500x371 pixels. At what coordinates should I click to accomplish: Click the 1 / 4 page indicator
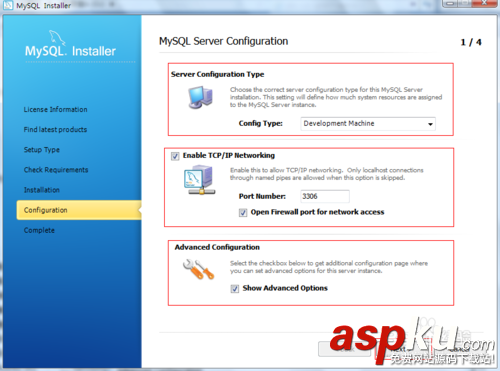pos(471,42)
